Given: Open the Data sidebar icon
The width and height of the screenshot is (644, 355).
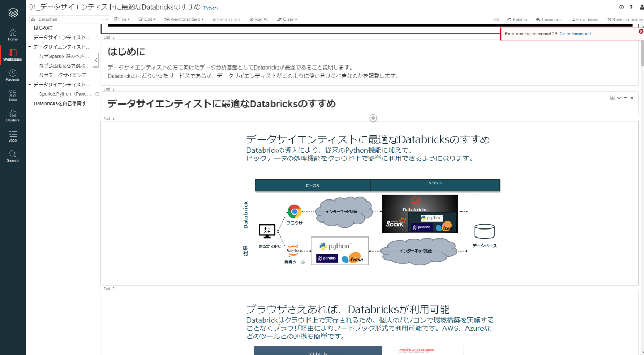Looking at the screenshot, I should 13,95.
